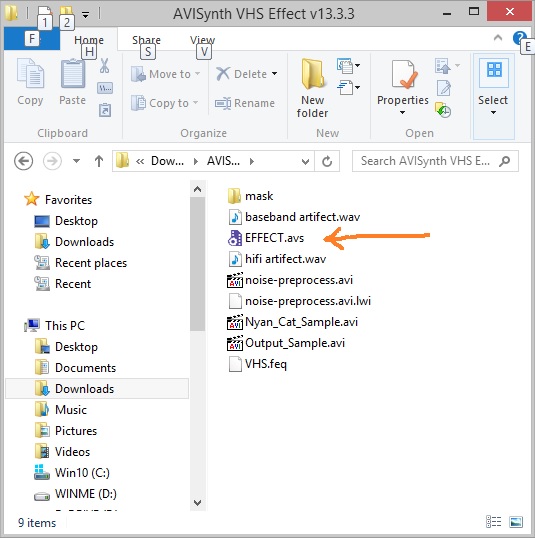Open the Select dropdown arrow
This screenshot has height=538, width=535.
[493, 113]
